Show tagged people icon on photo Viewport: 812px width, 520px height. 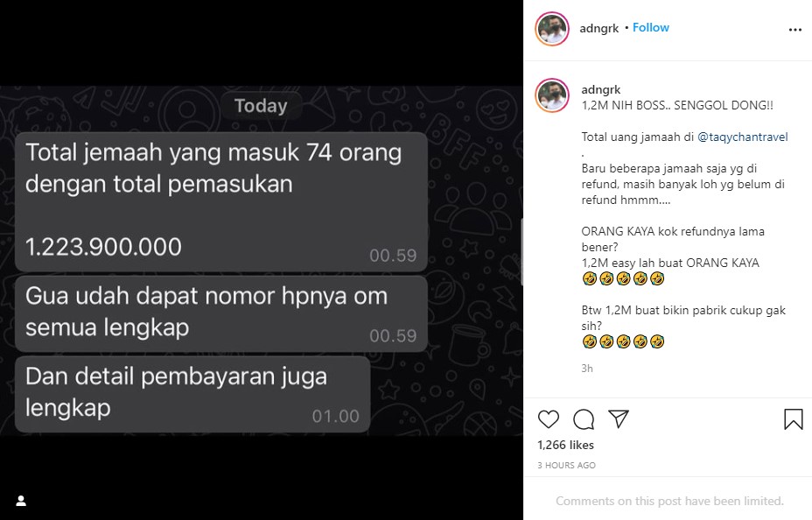point(21,501)
